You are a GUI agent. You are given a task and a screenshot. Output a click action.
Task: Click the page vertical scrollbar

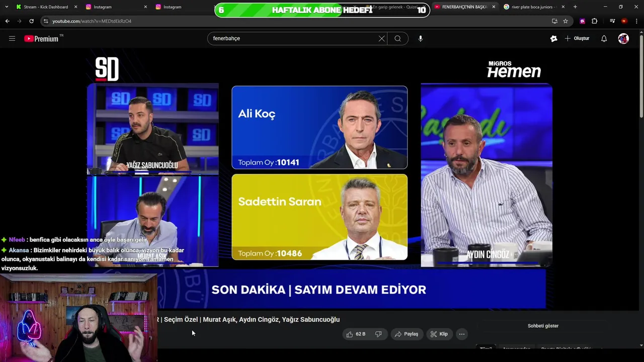(x=641, y=75)
